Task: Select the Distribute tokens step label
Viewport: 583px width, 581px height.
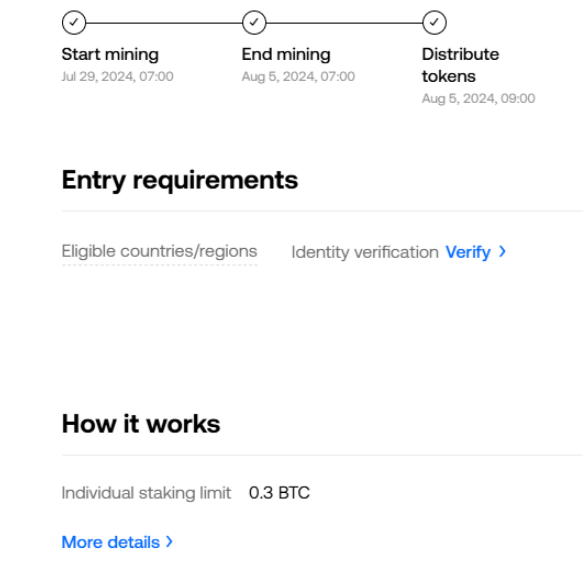Action: pyautogui.click(x=460, y=65)
